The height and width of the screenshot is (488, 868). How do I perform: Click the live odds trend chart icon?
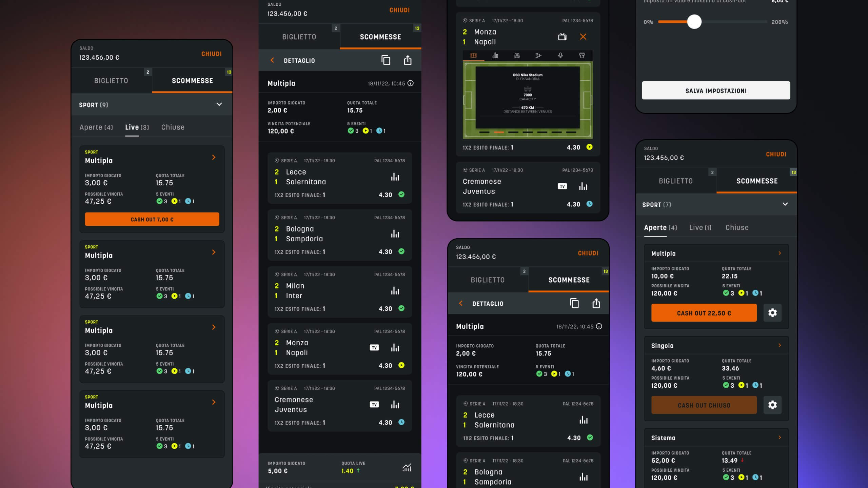[x=407, y=468]
